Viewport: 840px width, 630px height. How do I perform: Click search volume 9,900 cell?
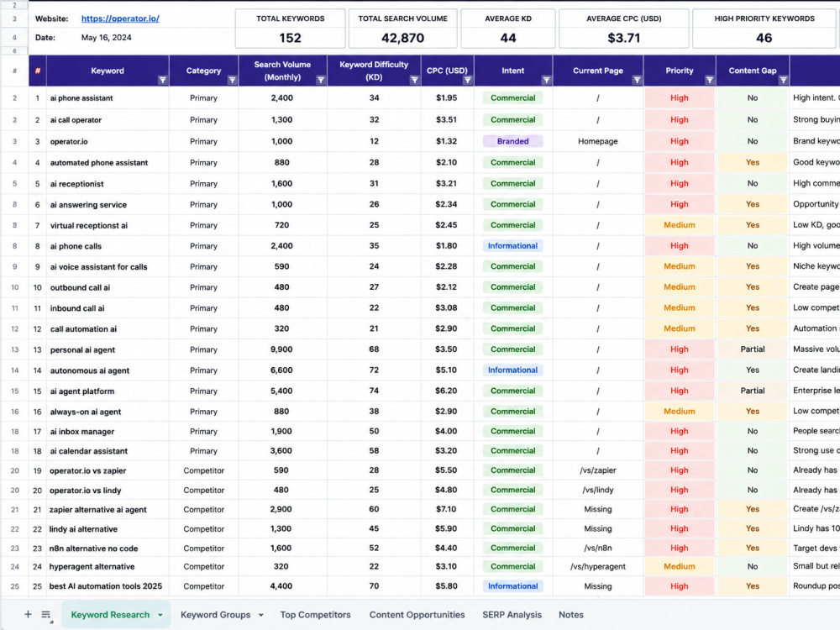282,349
